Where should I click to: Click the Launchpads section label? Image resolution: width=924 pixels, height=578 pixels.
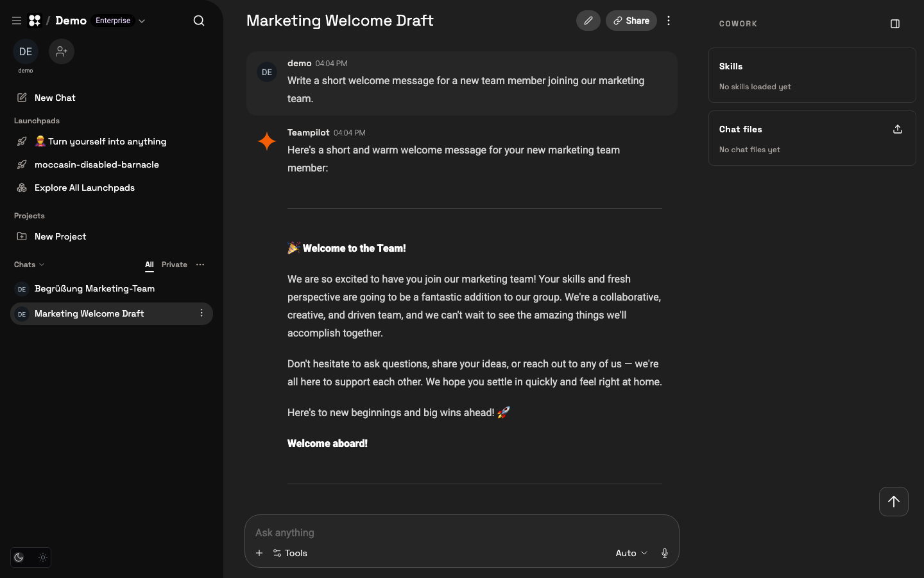37,121
